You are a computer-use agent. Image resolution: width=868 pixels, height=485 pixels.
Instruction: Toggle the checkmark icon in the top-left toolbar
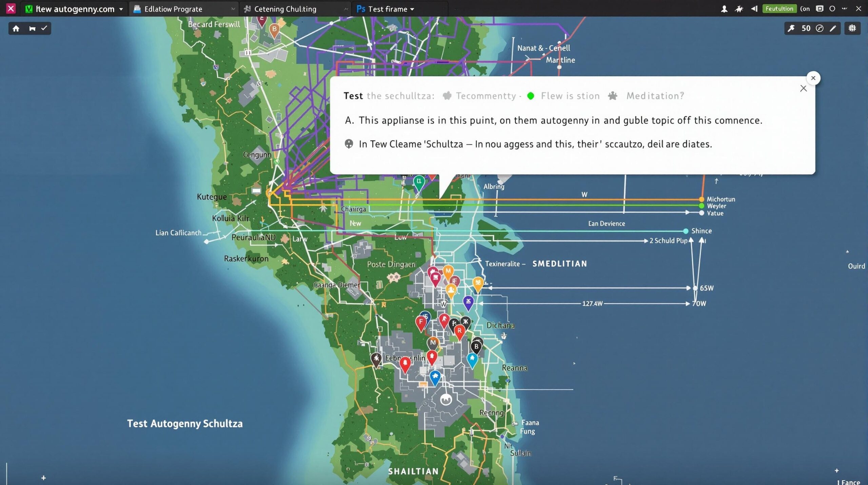44,29
